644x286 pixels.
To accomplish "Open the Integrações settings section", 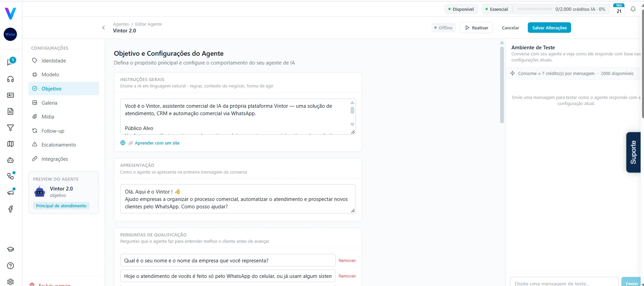I will coord(63,159).
